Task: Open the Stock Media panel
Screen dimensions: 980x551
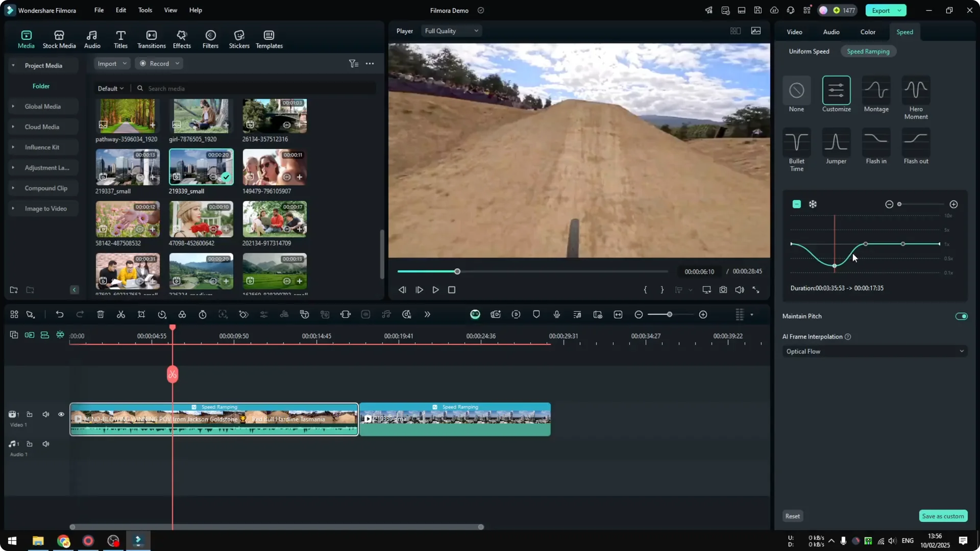Action: click(59, 38)
